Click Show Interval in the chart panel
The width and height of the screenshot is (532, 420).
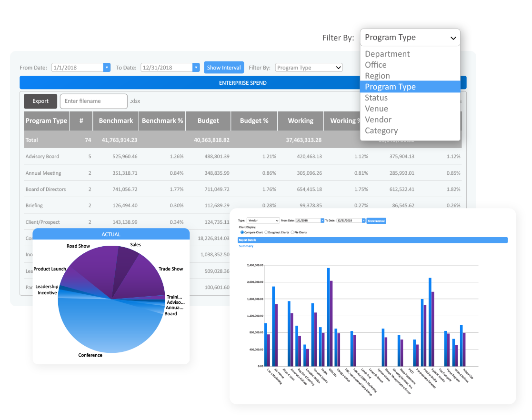click(x=376, y=221)
